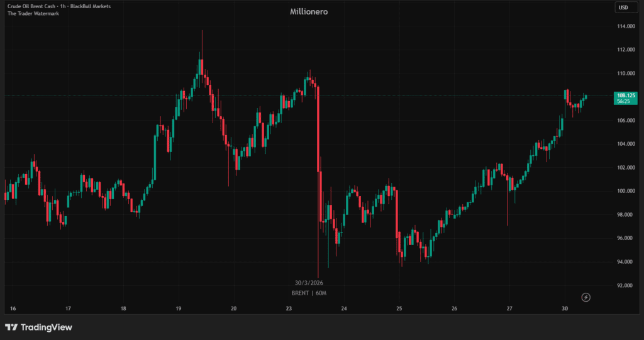Click the 30/3/2026 date label
The width and height of the screenshot is (644, 340).
(309, 283)
